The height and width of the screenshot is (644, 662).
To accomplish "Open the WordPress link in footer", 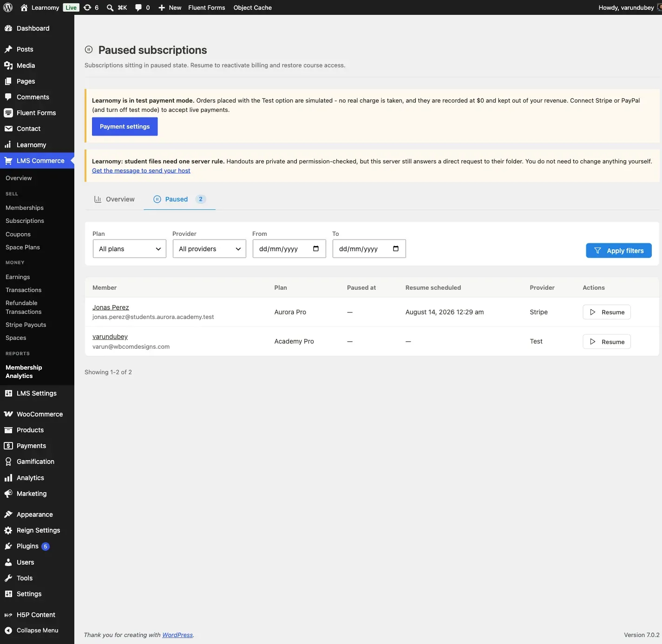I will pyautogui.click(x=177, y=635).
